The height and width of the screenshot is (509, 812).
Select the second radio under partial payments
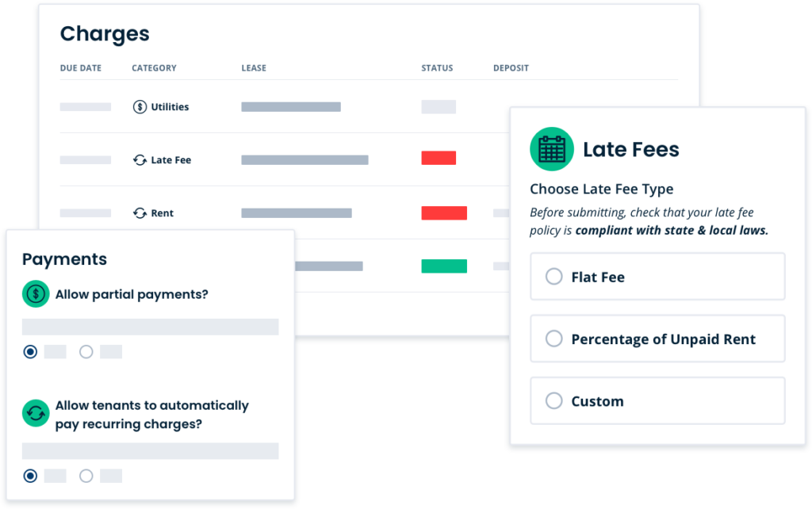coord(86,352)
